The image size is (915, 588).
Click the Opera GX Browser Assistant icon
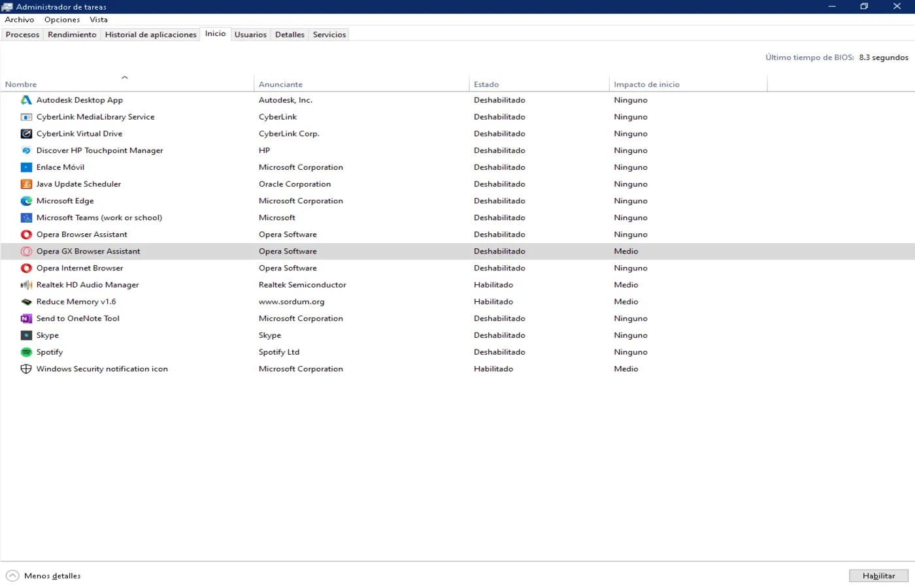26,252
